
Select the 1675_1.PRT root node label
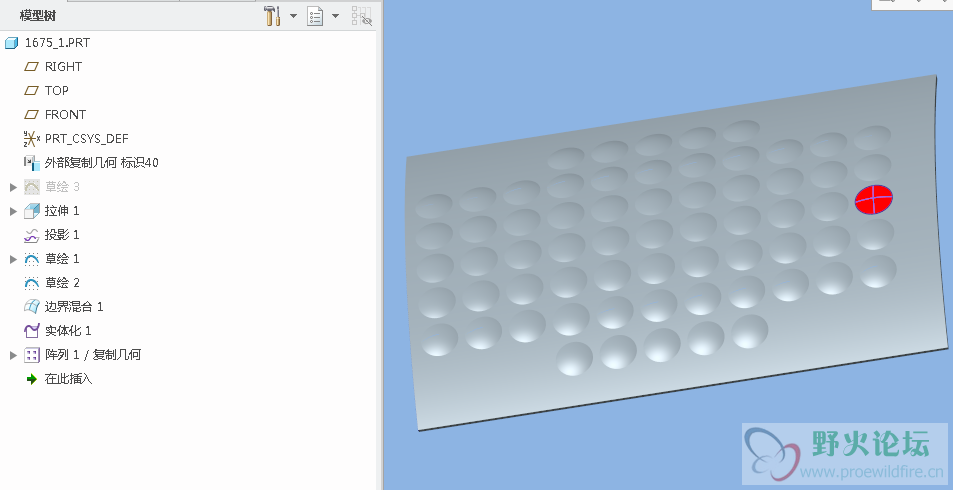click(x=57, y=43)
